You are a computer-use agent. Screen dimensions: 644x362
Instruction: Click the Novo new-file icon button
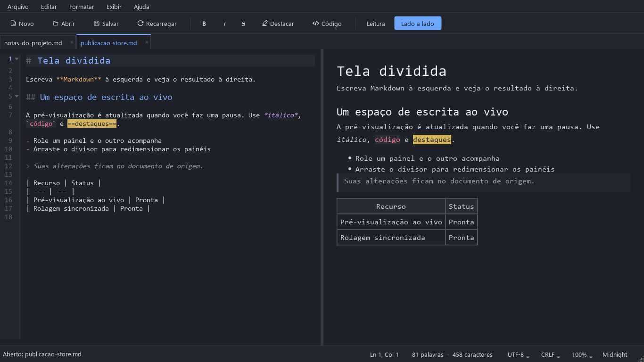click(22, 24)
